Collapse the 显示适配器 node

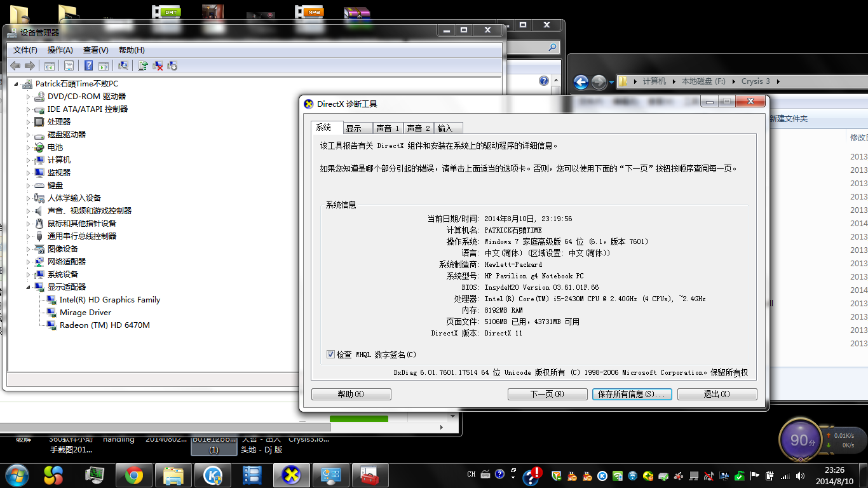click(28, 287)
